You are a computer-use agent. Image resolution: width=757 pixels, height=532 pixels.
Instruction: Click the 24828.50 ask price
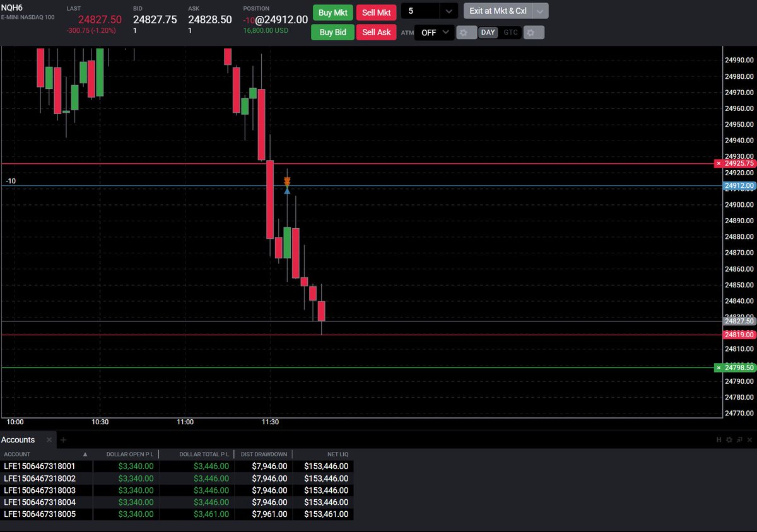(210, 20)
